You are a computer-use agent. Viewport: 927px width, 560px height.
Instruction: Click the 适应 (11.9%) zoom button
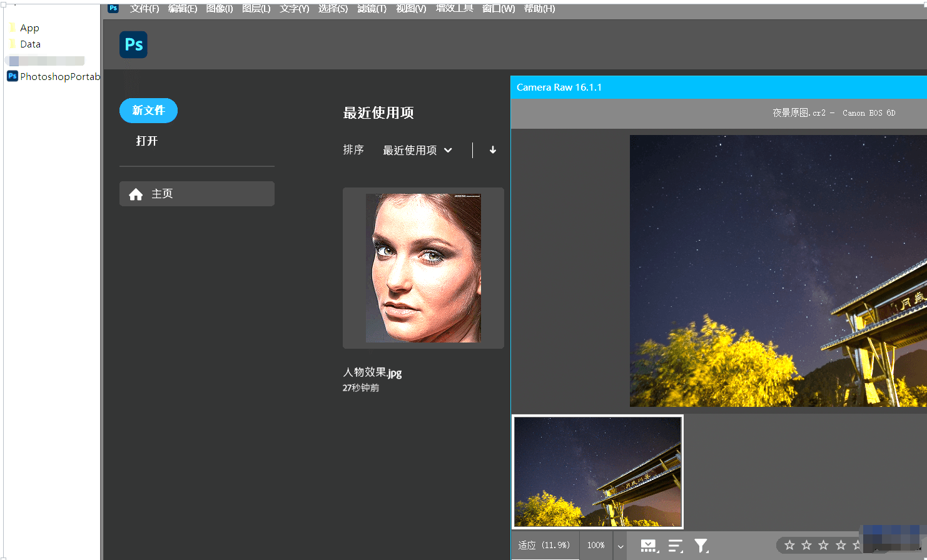pyautogui.click(x=544, y=545)
